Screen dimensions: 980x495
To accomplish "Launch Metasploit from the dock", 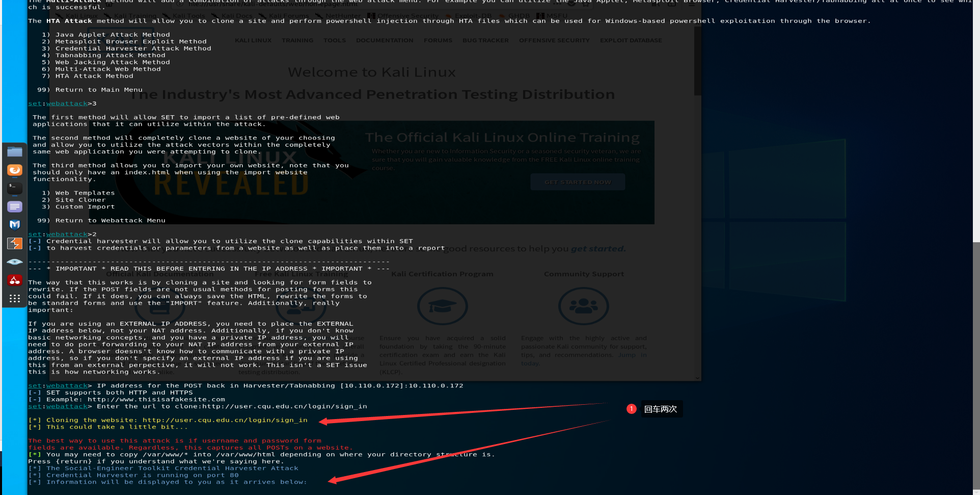I will click(15, 225).
